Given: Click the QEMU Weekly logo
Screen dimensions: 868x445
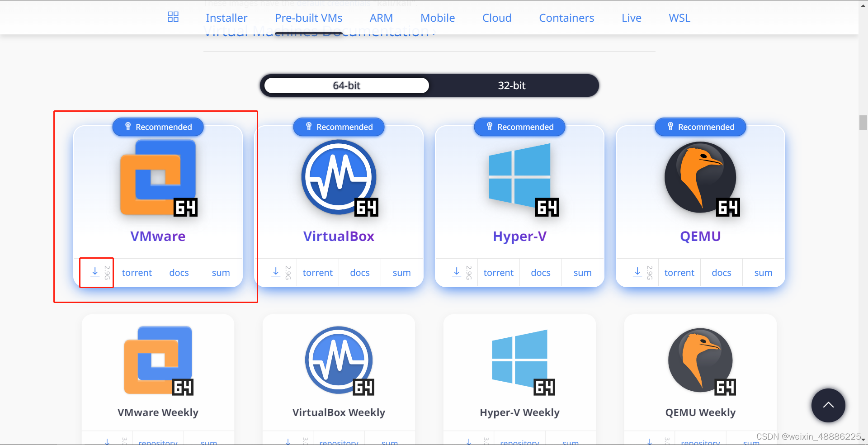Looking at the screenshot, I should [x=702, y=361].
